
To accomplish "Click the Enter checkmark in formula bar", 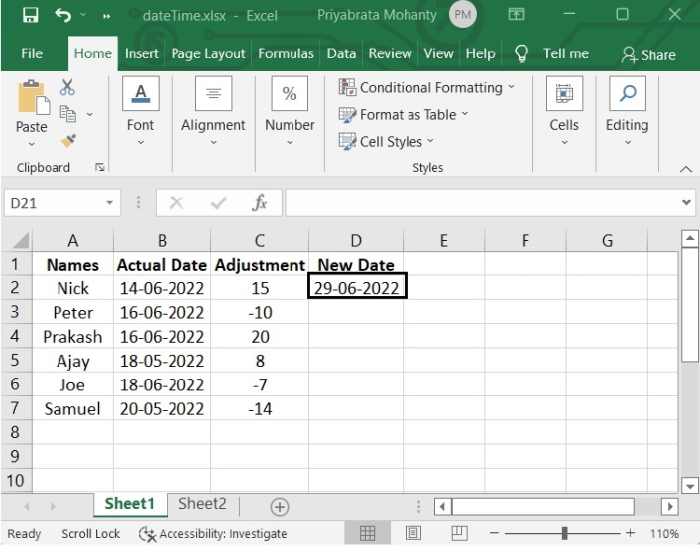I will click(218, 204).
